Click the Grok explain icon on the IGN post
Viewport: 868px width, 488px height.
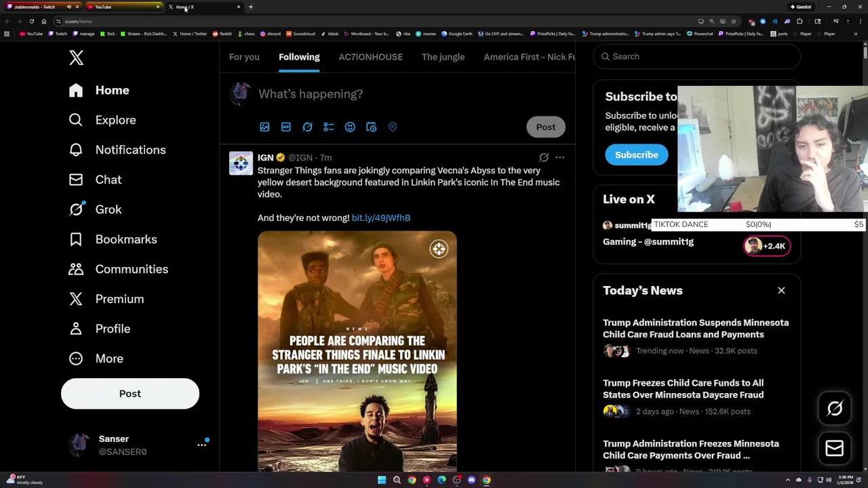click(x=544, y=157)
